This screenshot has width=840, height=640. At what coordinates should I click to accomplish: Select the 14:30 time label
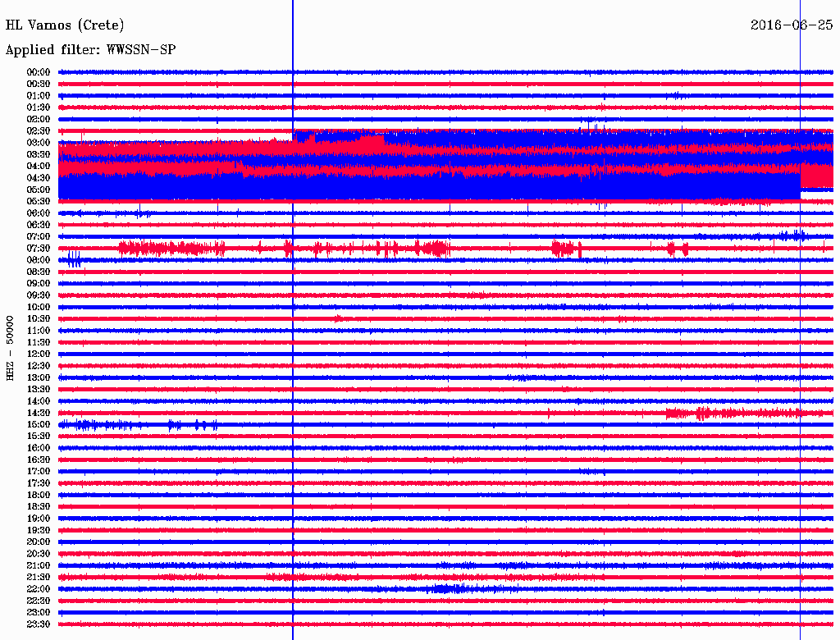[39, 414]
